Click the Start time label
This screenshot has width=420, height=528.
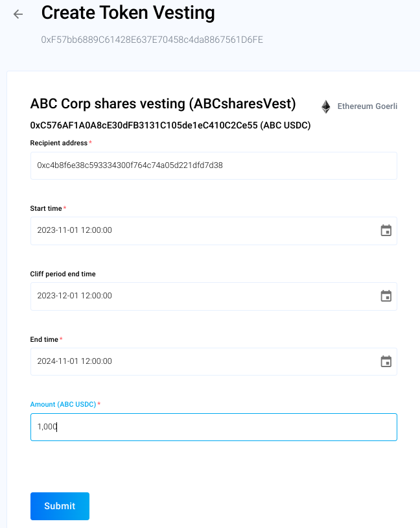[46, 208]
